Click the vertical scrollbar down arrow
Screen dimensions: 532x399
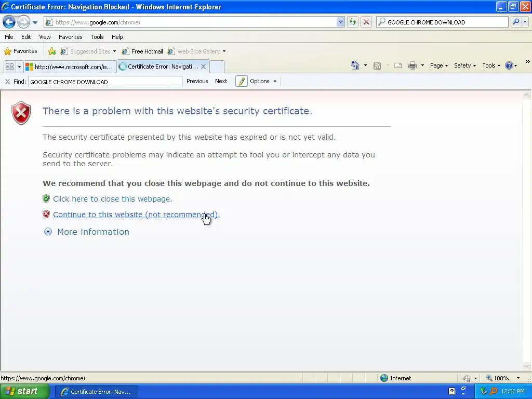pos(527,366)
